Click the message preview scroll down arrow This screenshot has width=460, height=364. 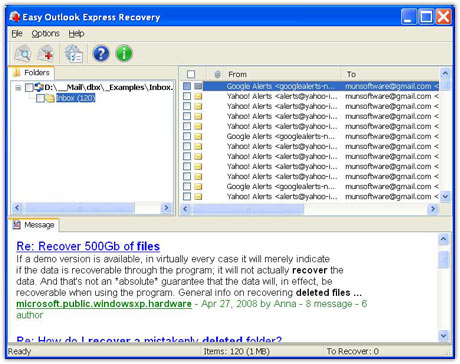click(444, 335)
